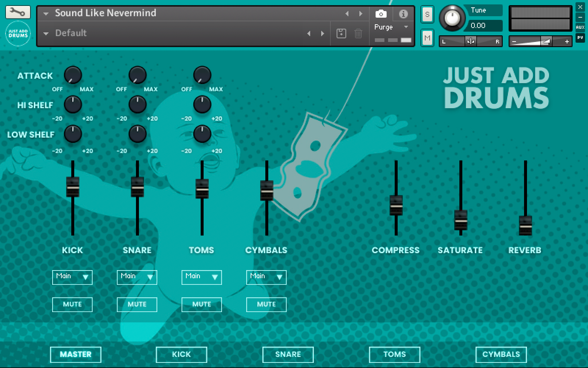Switch to the TOMS tab
588x368 pixels.
pyautogui.click(x=395, y=354)
